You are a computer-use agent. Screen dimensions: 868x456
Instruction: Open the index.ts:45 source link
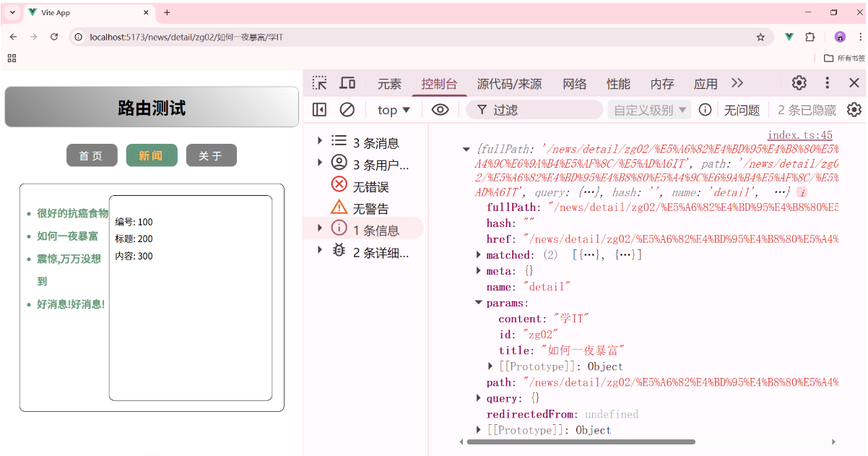click(x=800, y=135)
